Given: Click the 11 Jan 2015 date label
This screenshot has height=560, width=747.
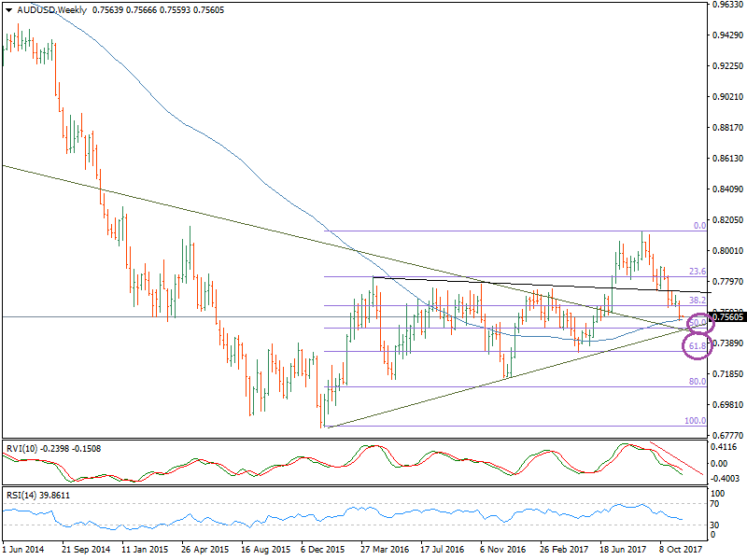Looking at the screenshot, I should (x=145, y=550).
